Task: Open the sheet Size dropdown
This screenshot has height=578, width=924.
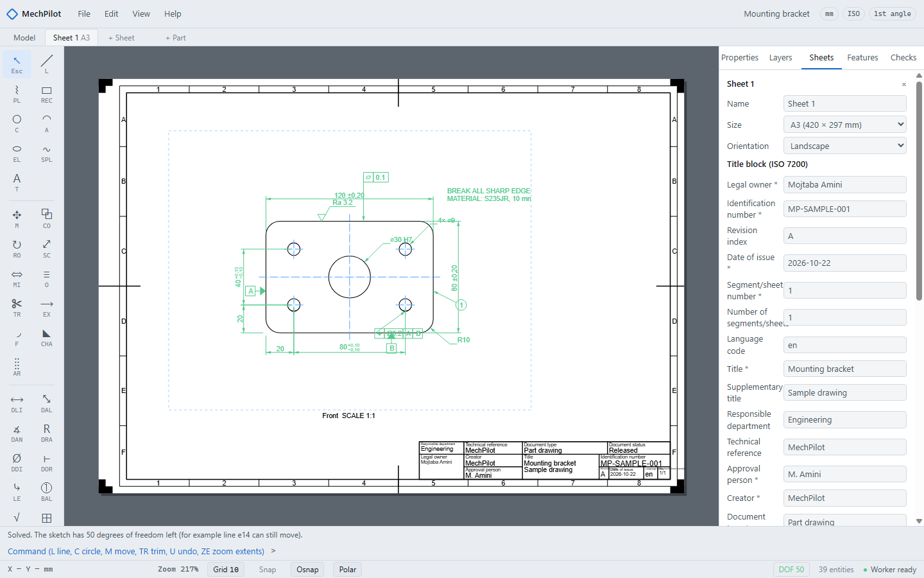Action: tap(845, 125)
